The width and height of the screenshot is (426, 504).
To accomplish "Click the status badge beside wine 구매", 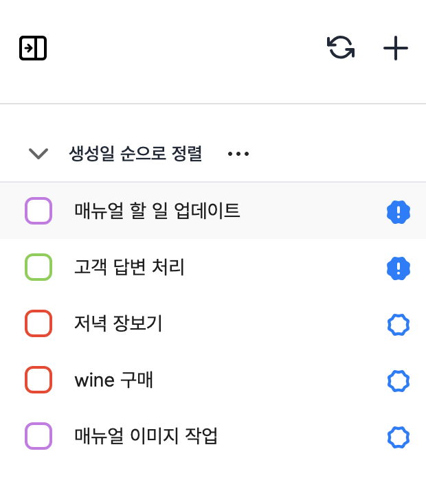I will coord(399,380).
